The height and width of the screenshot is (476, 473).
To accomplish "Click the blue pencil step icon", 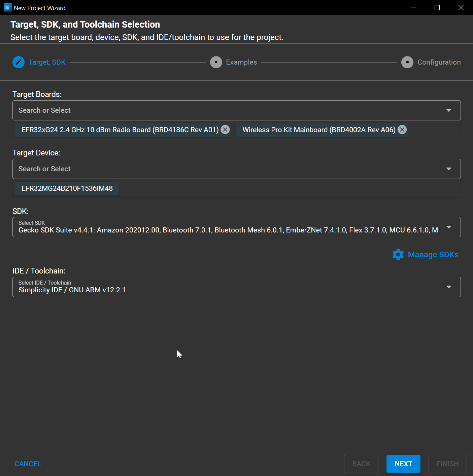I will [19, 62].
